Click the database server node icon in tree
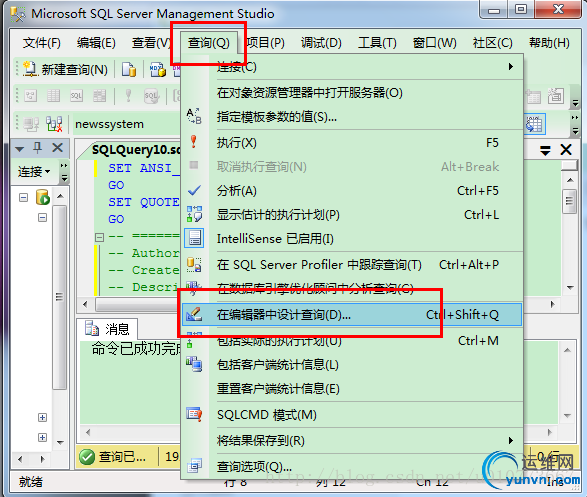 [x=43, y=197]
